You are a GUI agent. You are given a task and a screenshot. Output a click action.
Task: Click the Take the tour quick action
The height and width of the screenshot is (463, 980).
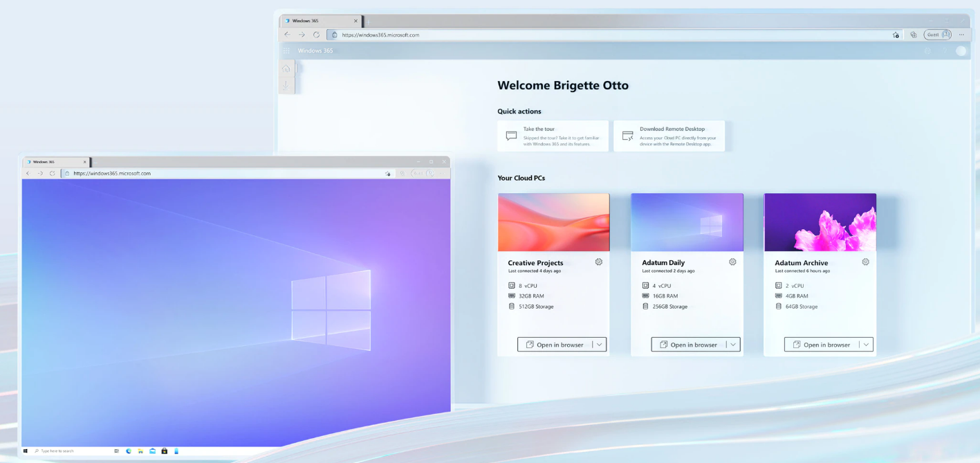click(553, 136)
